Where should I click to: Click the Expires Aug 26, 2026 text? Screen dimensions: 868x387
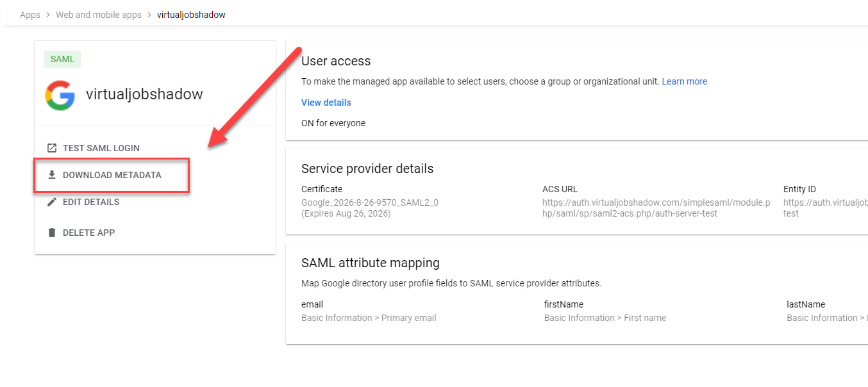(346, 213)
